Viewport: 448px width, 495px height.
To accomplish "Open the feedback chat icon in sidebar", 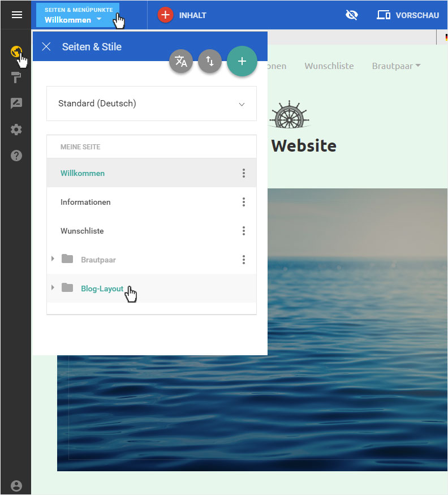I will point(16,103).
